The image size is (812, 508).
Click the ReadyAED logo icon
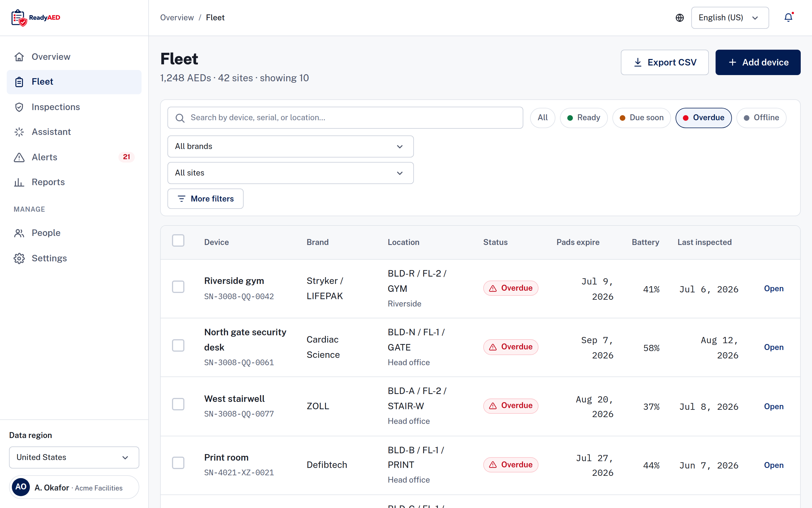point(19,18)
